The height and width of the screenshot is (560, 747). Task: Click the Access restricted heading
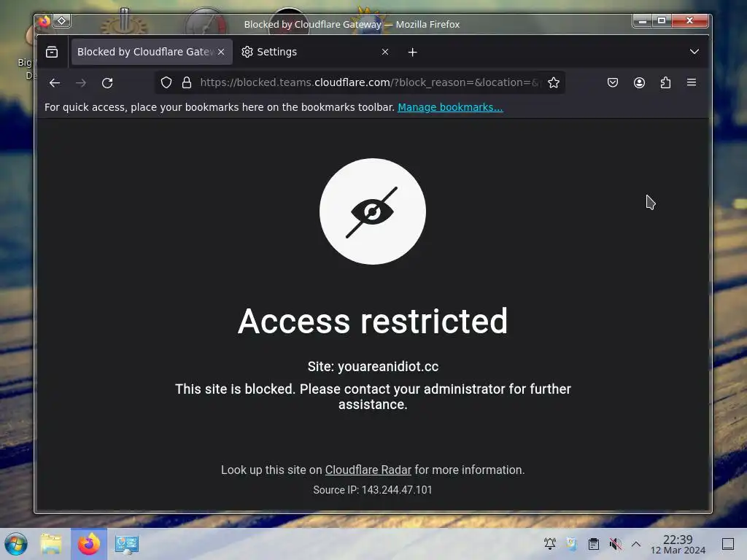point(373,322)
